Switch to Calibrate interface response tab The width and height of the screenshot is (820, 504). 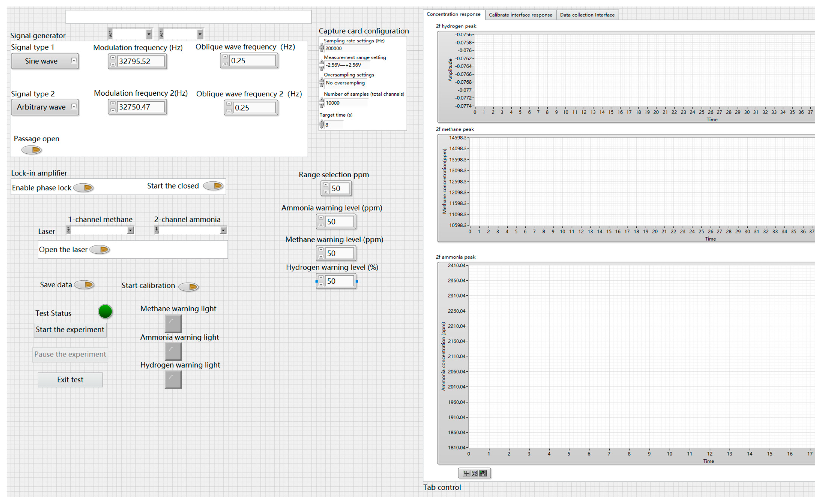520,15
